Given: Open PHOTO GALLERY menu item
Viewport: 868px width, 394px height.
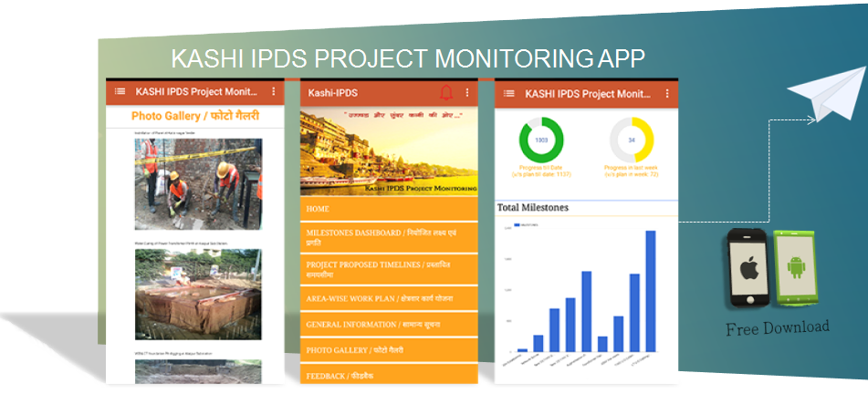Looking at the screenshot, I should (389, 350).
